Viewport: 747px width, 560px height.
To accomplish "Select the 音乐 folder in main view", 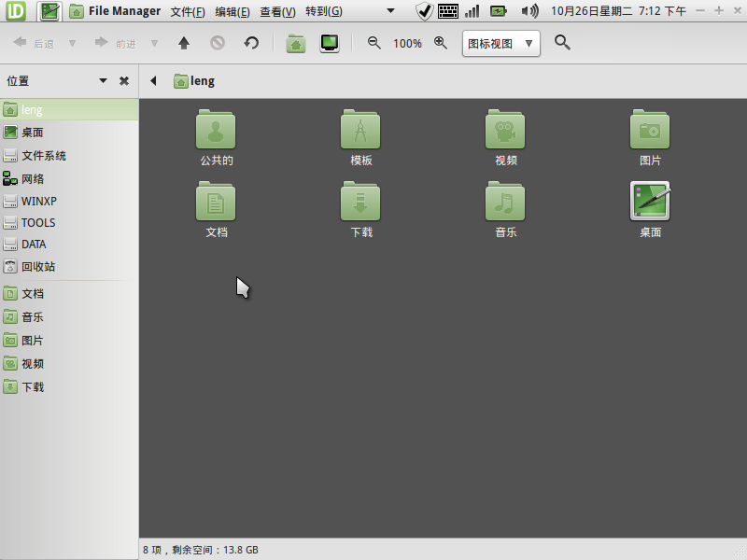I will [x=505, y=201].
